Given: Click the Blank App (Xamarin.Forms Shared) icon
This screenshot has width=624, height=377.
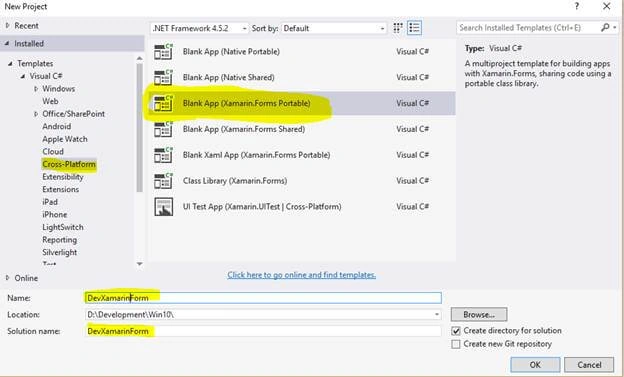Looking at the screenshot, I should 163,129.
